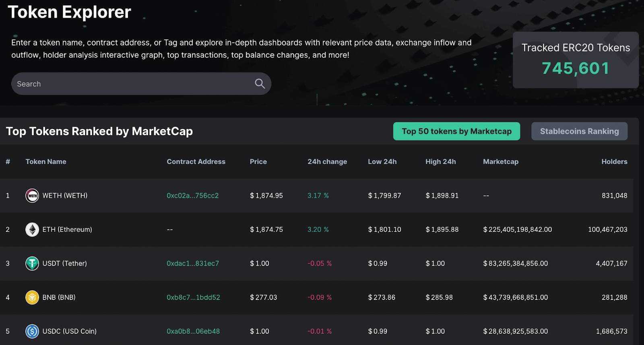
Task: Sort by the Holders column header
Action: coord(614,161)
